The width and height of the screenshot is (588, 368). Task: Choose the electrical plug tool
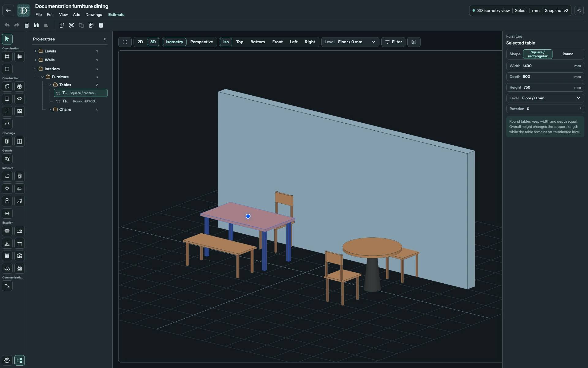[x=7, y=189]
